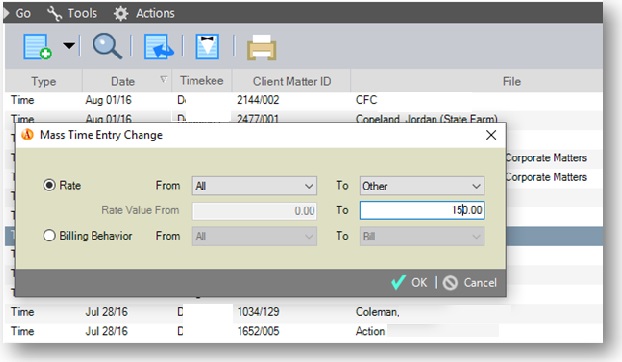Close the Mass Time Entry Change dialog

[491, 135]
